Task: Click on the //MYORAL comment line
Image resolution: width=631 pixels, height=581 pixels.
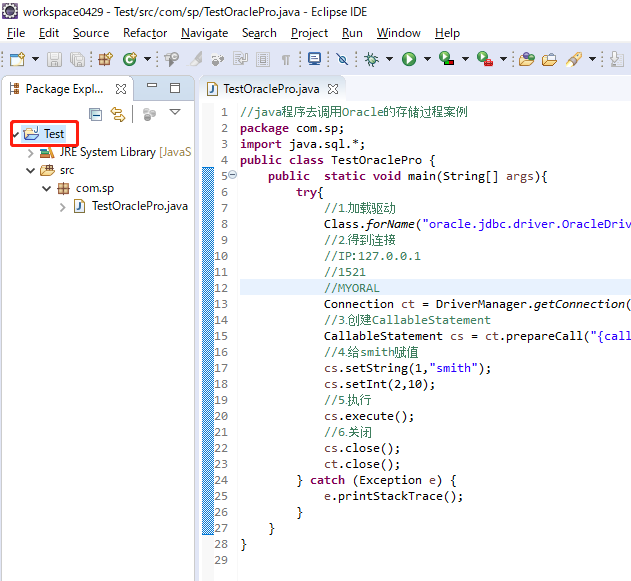Action: (x=352, y=288)
